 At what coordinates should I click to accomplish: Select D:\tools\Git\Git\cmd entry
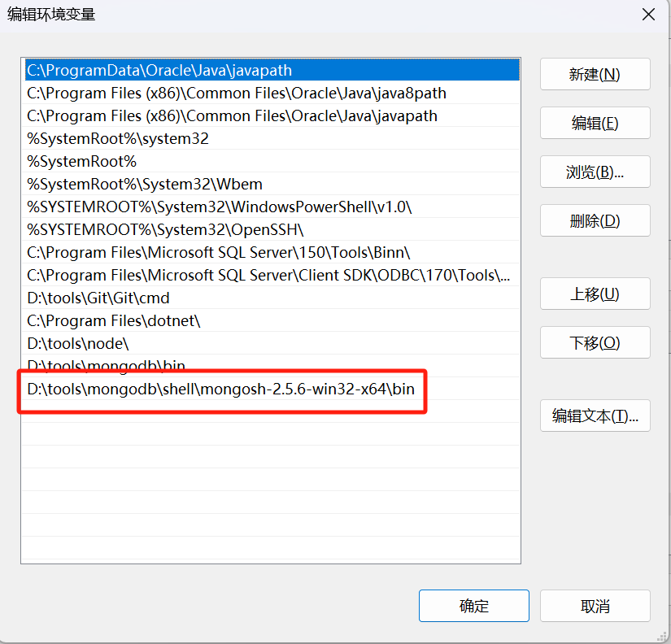pos(272,298)
